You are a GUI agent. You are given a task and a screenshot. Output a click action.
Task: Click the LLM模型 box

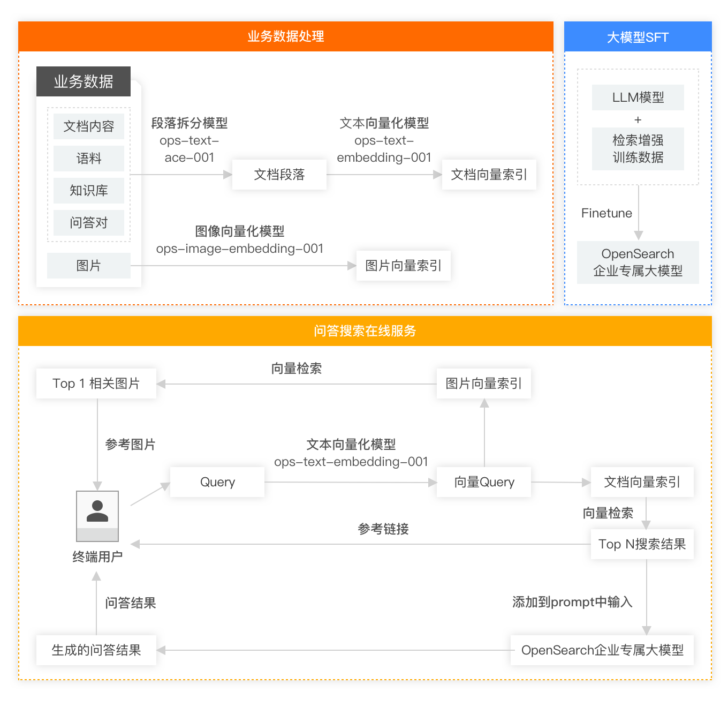(638, 97)
